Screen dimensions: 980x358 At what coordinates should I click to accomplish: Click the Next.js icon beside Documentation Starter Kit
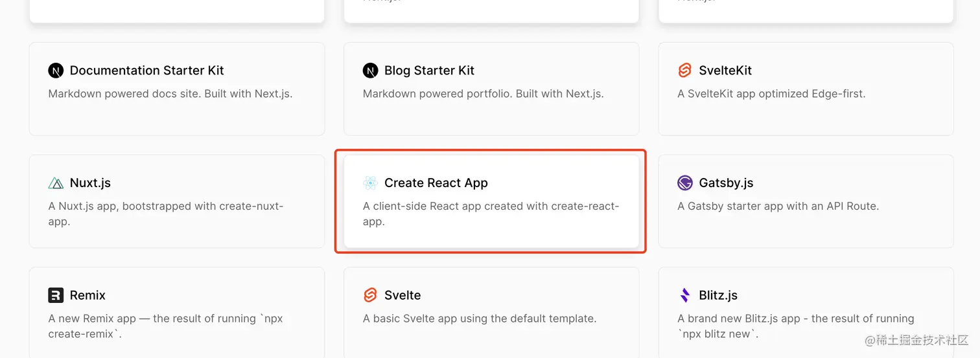click(56, 71)
